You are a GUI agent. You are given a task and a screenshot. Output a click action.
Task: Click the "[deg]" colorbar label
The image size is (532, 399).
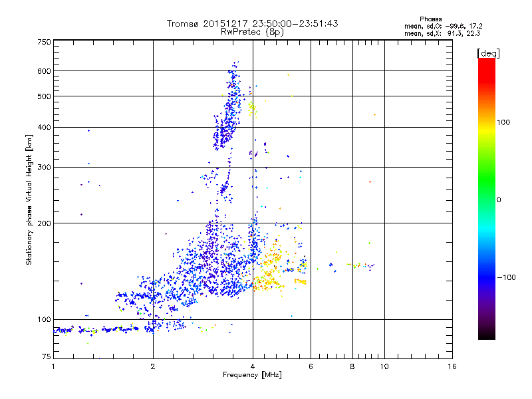pyautogui.click(x=488, y=54)
